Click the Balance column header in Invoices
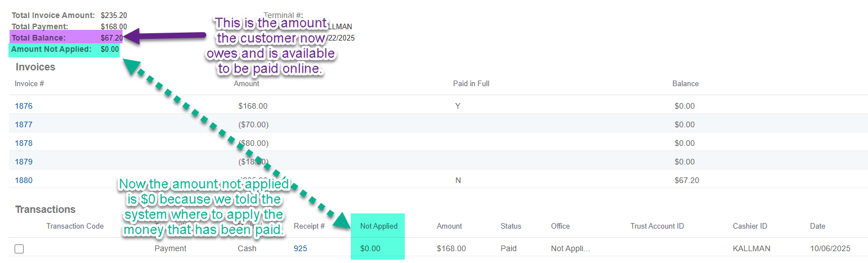Screen dimensions: 868x263 tap(685, 84)
